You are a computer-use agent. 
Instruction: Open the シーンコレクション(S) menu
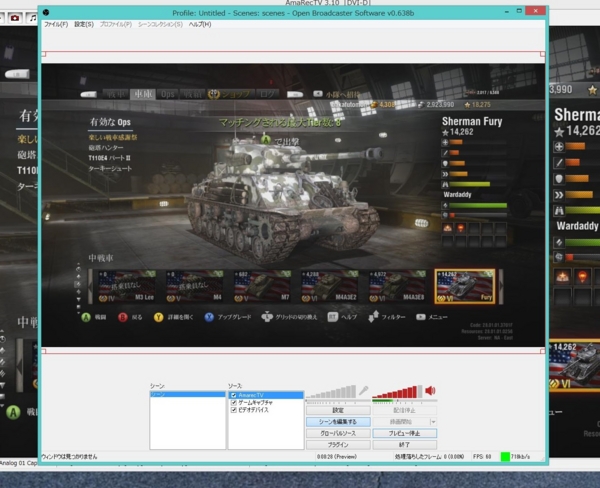click(160, 24)
